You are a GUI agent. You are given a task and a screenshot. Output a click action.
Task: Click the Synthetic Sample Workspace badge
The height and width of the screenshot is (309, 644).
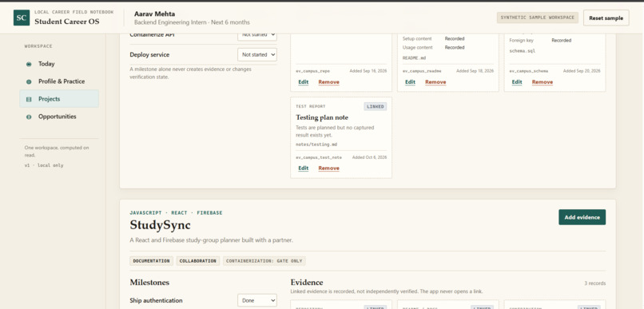click(x=537, y=18)
